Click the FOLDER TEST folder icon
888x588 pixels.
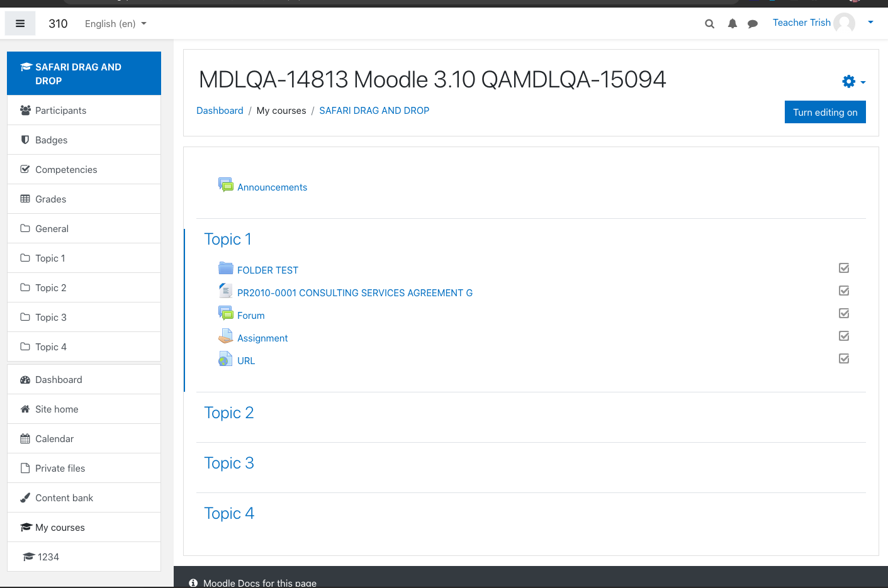[226, 268]
